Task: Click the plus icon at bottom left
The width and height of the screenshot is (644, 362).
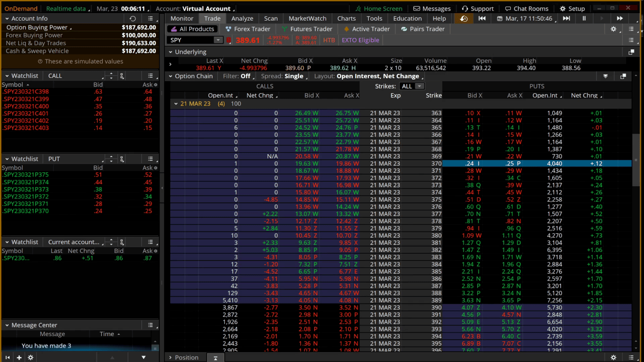Action: coord(19,357)
